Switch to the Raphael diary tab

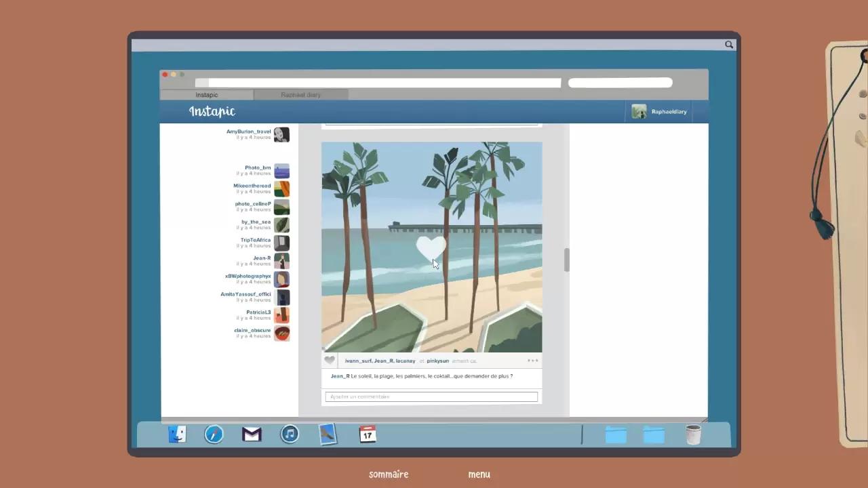click(301, 95)
